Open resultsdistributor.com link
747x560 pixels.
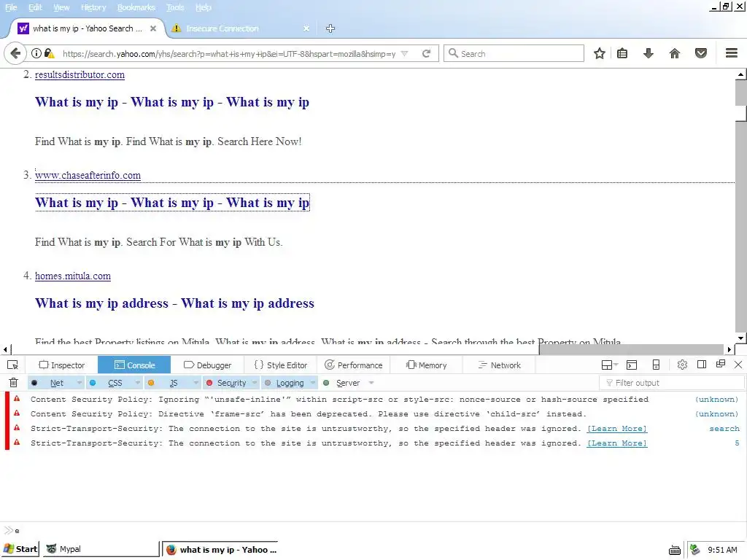click(80, 75)
